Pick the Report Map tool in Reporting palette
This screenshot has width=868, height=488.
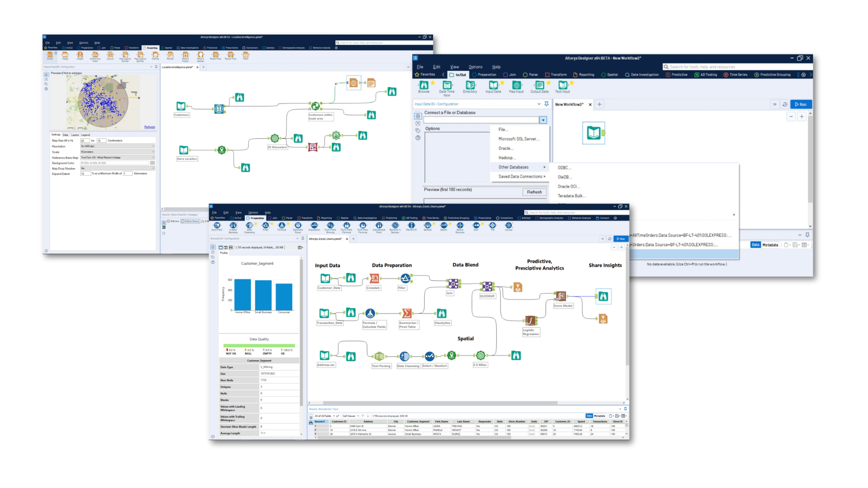pos(215,55)
